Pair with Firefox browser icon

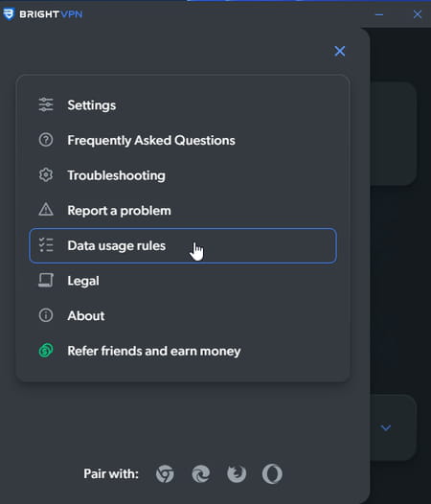pyautogui.click(x=237, y=473)
